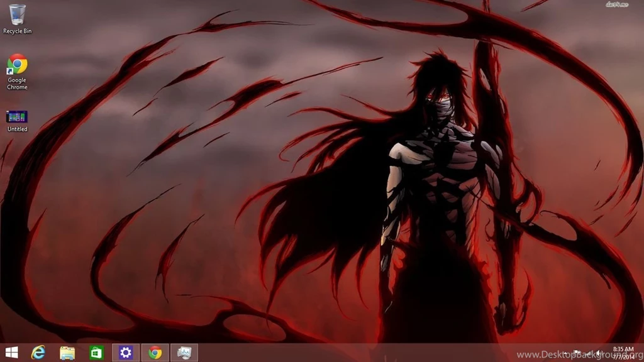Viewport: 644px width, 362px height.
Task: Switch to the monitor app in taskbar
Action: click(184, 353)
